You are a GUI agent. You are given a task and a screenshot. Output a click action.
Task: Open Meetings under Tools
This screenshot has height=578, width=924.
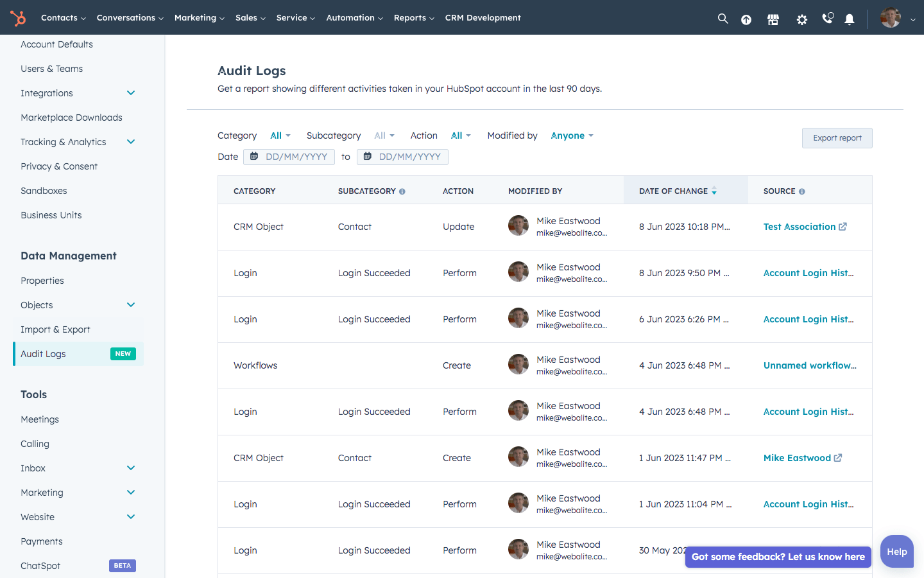(40, 419)
